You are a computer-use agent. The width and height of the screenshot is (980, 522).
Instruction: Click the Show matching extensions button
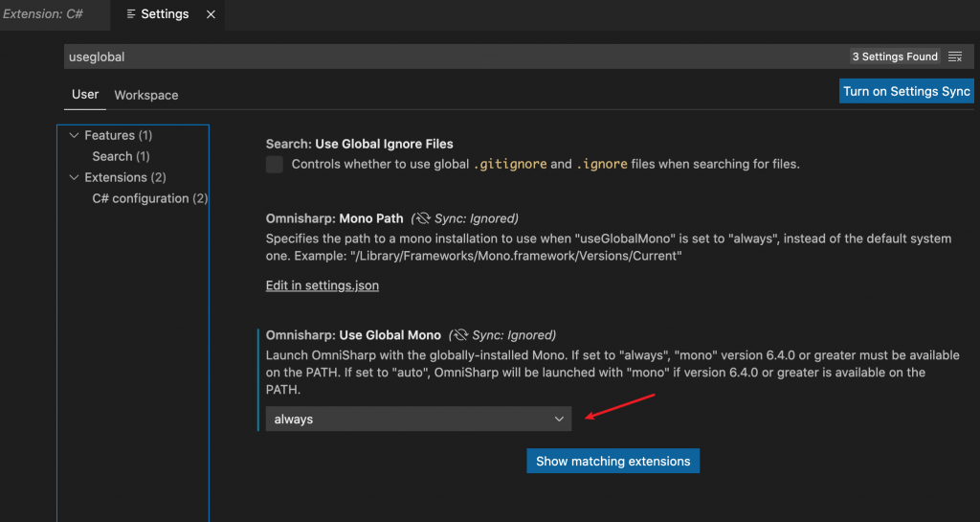(612, 461)
